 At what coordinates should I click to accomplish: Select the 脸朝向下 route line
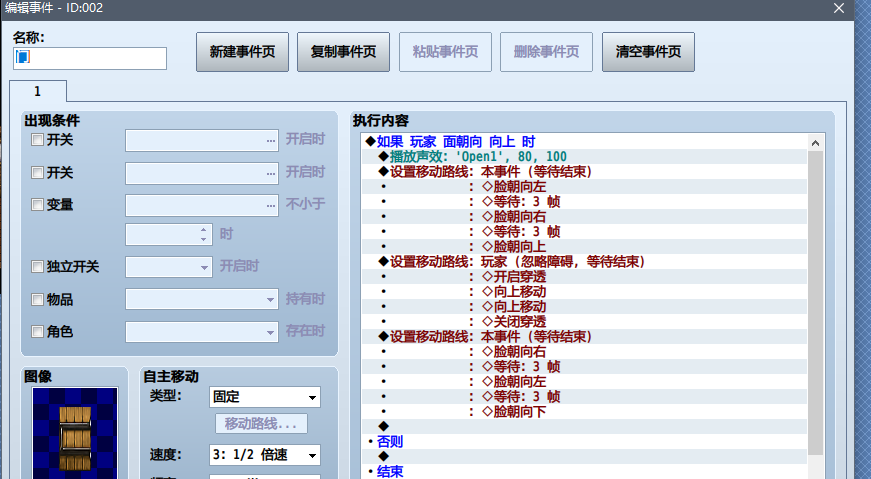tap(584, 412)
